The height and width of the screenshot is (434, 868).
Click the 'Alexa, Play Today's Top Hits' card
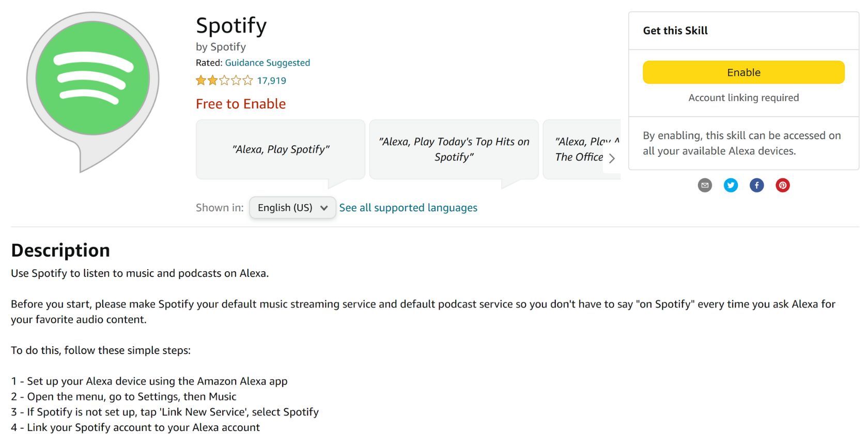tap(454, 149)
